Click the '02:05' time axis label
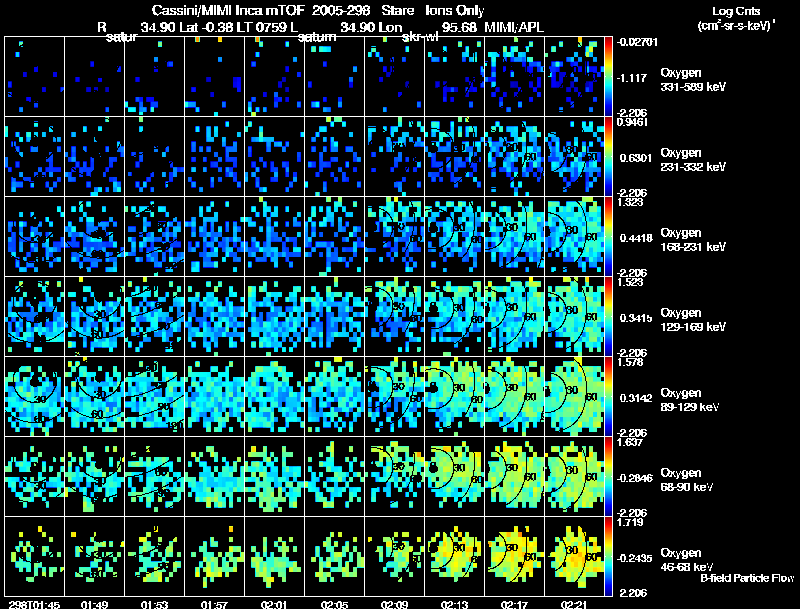 334,605
